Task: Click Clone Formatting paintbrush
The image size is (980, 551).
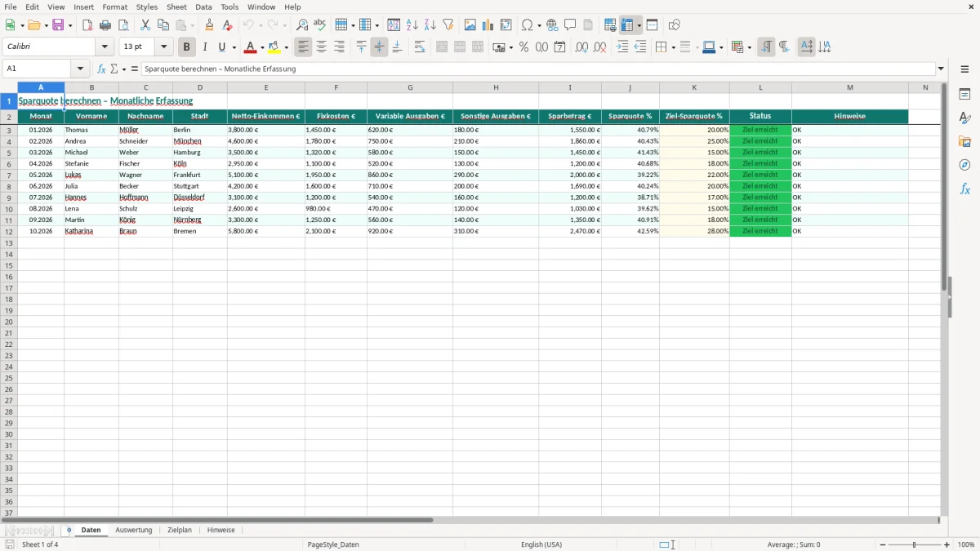Action: tap(210, 25)
